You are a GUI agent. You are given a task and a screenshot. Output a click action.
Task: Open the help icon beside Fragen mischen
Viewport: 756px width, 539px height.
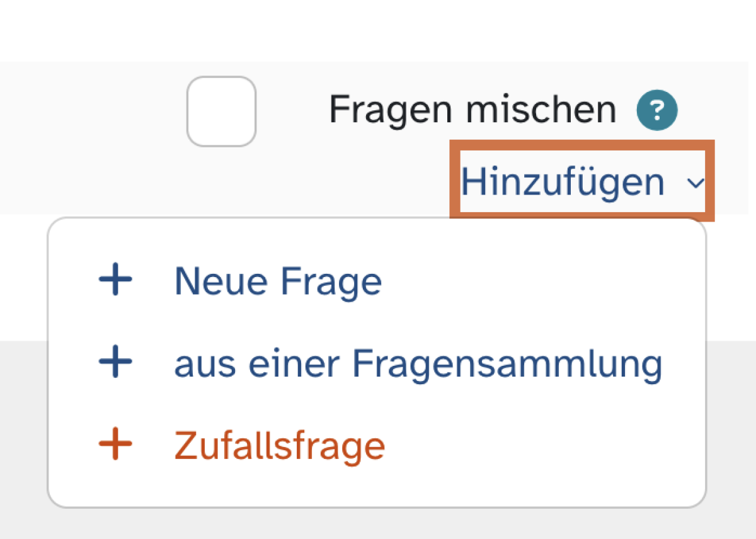[657, 111]
